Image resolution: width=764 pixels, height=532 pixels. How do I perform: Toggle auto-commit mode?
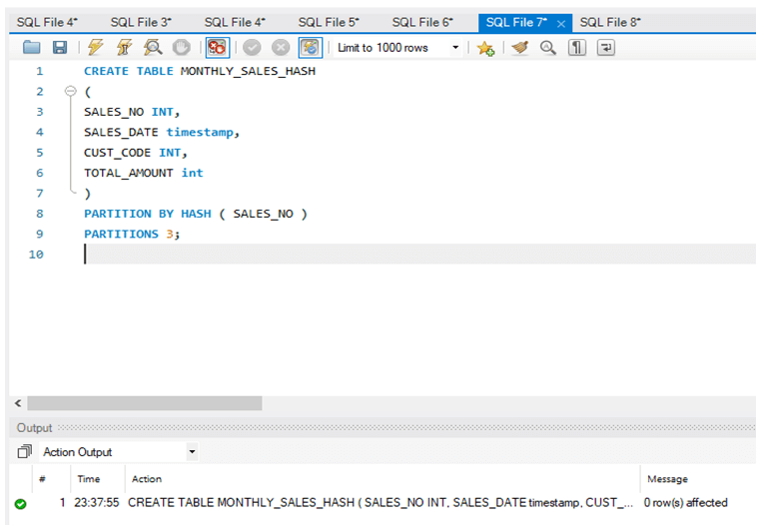point(311,47)
